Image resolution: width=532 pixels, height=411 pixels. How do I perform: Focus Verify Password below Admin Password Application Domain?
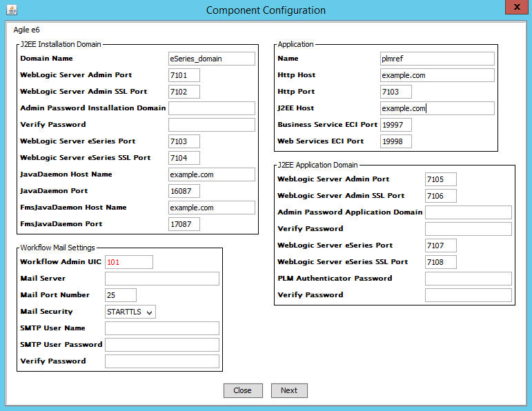click(x=469, y=229)
